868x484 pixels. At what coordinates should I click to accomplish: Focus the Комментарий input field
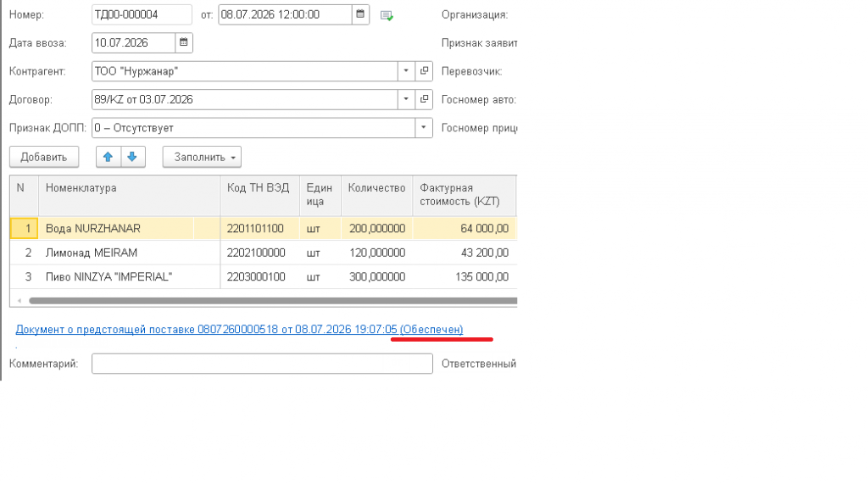(263, 364)
